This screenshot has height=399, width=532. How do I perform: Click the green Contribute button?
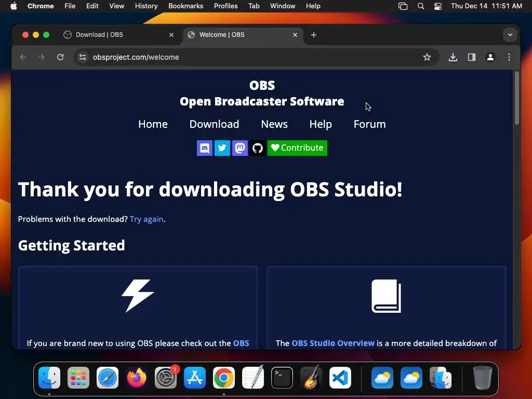(297, 148)
